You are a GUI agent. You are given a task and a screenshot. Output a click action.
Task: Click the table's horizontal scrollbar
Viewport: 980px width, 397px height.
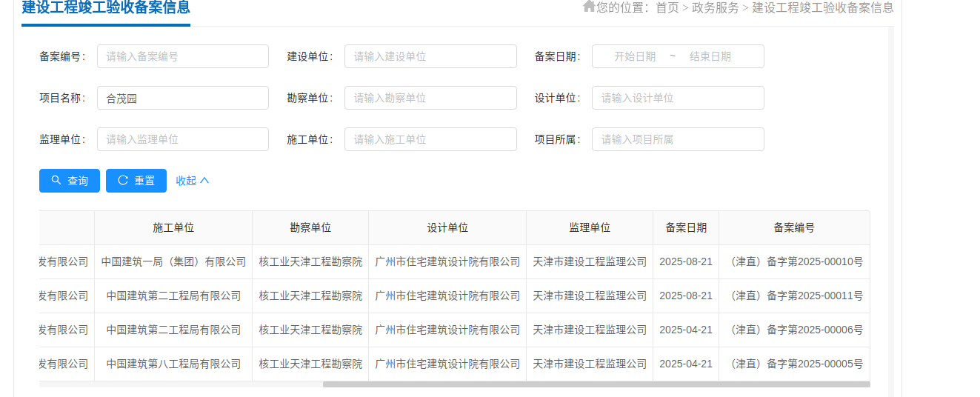[596, 384]
